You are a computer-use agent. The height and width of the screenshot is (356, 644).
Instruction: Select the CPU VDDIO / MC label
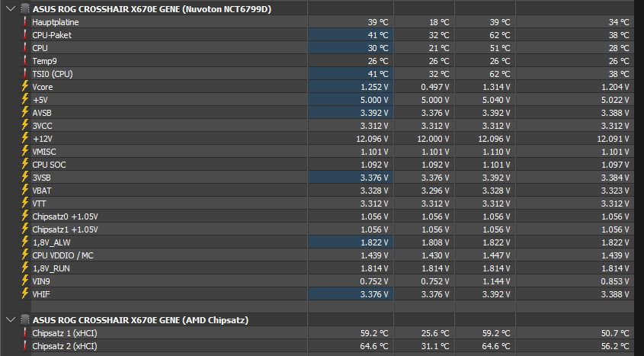point(62,255)
